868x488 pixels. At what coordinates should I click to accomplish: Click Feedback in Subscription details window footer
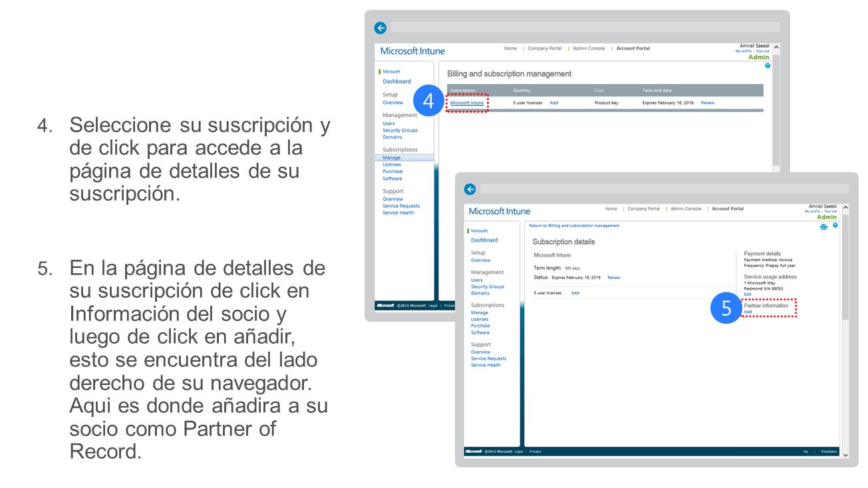829,451
